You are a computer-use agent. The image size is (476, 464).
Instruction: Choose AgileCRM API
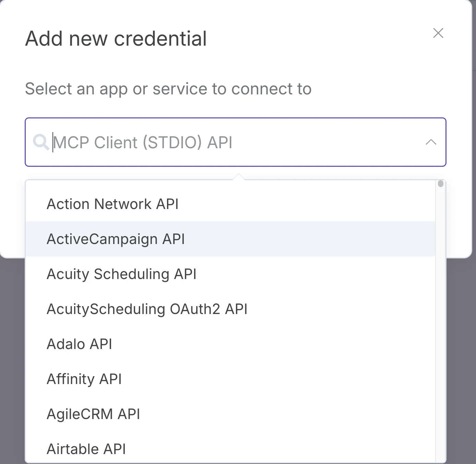point(93,414)
